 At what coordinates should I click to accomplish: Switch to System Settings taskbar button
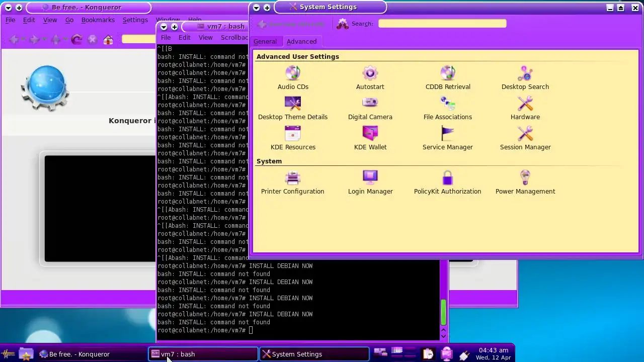314,354
